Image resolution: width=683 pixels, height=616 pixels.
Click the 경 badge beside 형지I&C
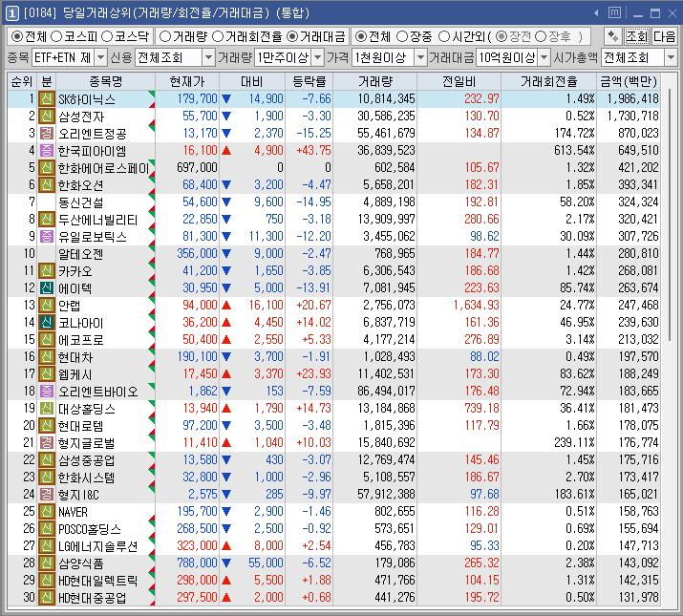46,494
